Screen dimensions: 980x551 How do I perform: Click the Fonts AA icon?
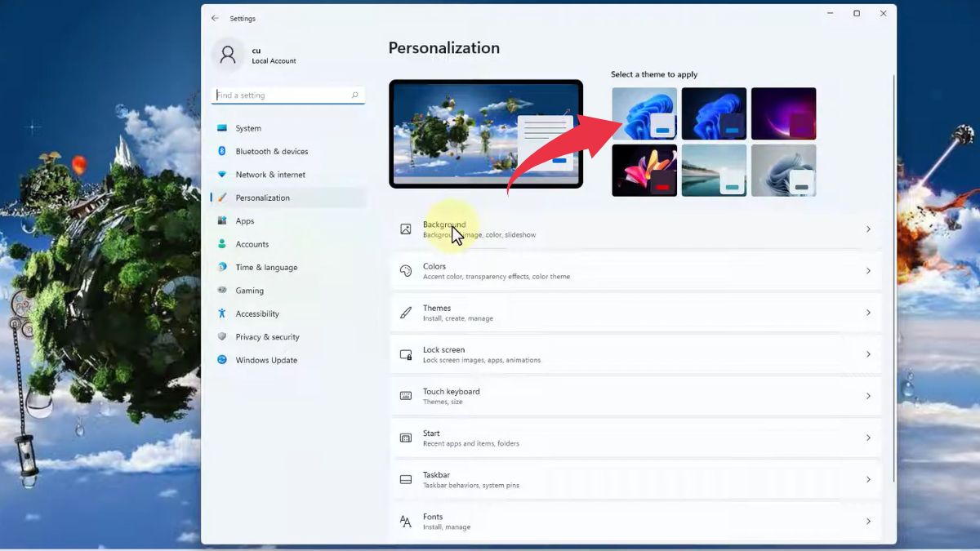406,522
